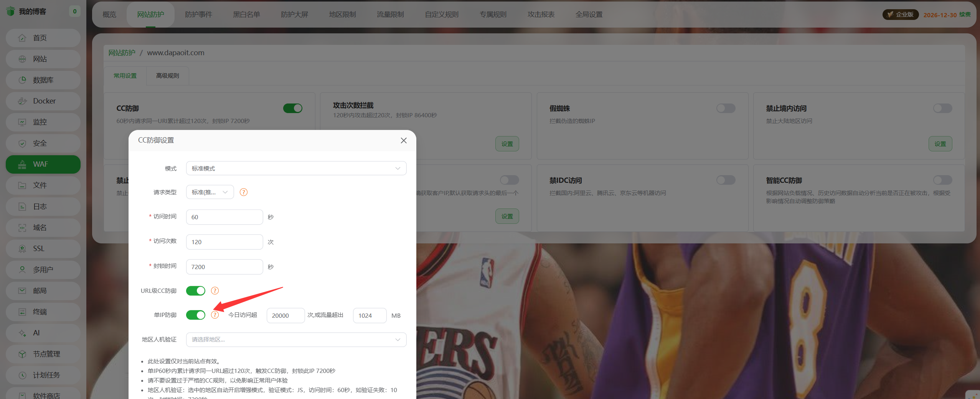
Task: Click 设置 button under 攻击次数拦截
Action: [x=507, y=144]
